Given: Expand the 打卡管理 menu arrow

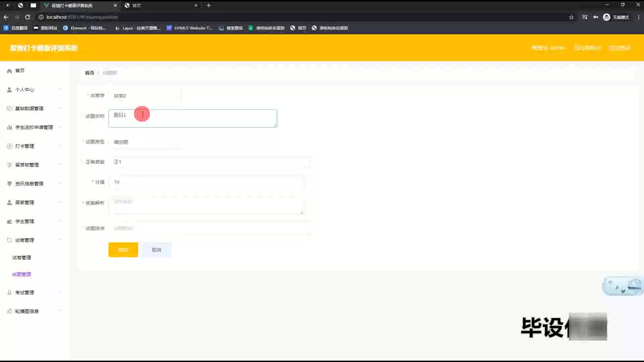Looking at the screenshot, I should (x=60, y=145).
